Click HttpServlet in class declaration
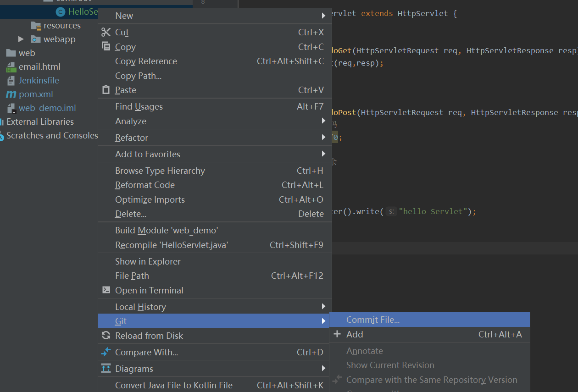This screenshot has width=578, height=392. pyautogui.click(x=422, y=13)
